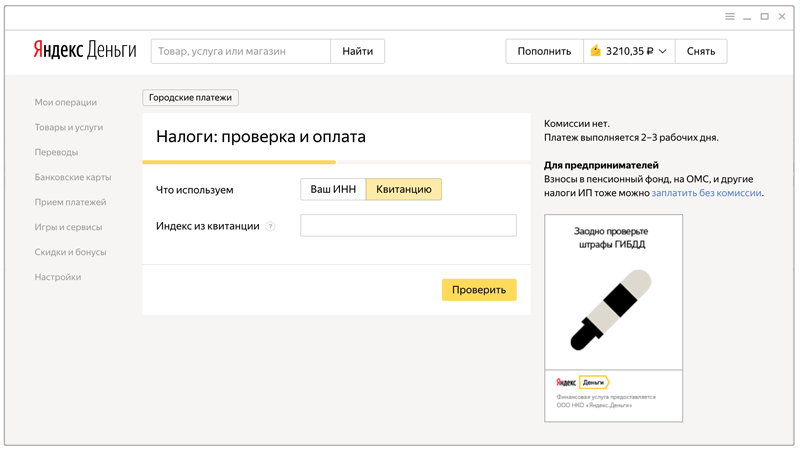The height and width of the screenshot is (451, 800).
Task: Click the Для предпринимателей heading
Action: pyautogui.click(x=601, y=165)
